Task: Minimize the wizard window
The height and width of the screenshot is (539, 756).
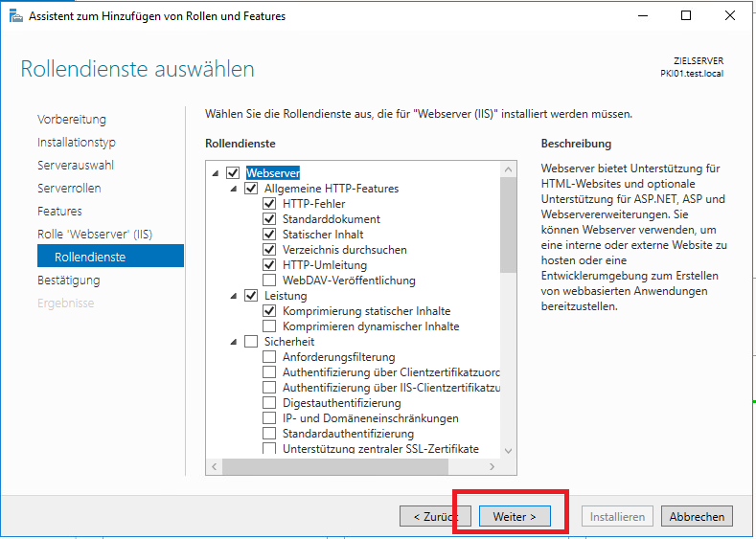Action: click(x=641, y=16)
